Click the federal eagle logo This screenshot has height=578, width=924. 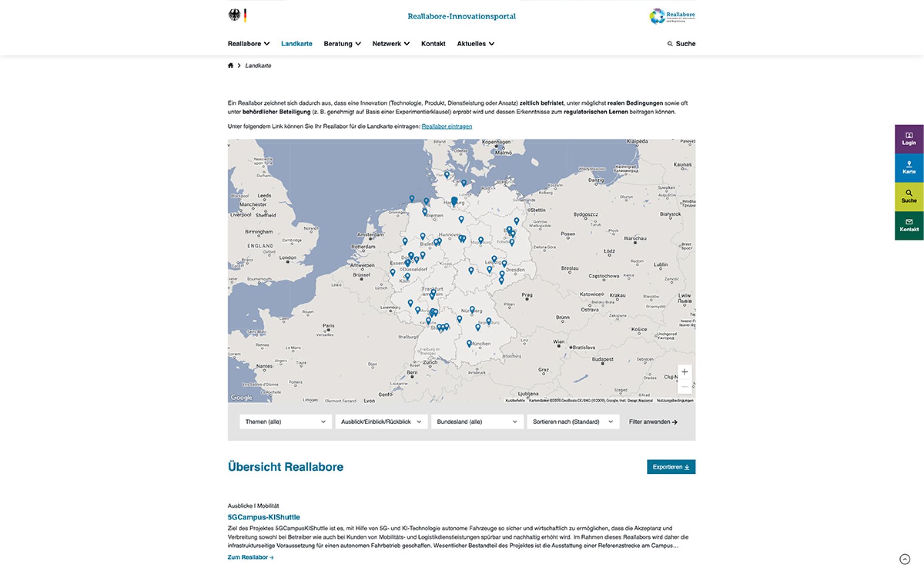point(234,15)
